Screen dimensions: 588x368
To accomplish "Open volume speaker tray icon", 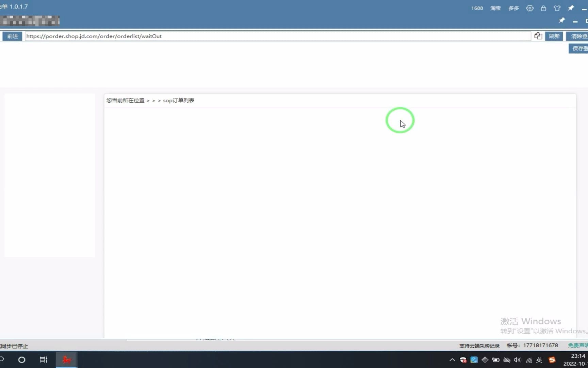I will click(518, 360).
